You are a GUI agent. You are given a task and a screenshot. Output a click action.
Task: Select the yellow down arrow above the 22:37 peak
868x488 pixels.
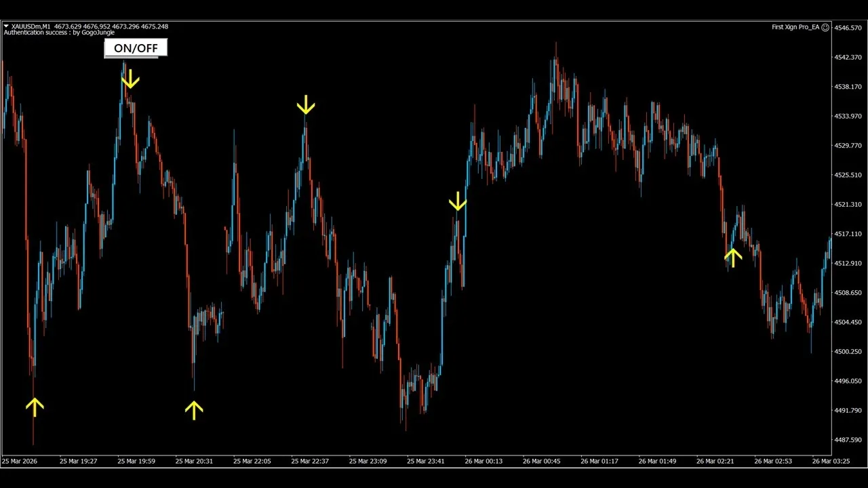pos(306,104)
